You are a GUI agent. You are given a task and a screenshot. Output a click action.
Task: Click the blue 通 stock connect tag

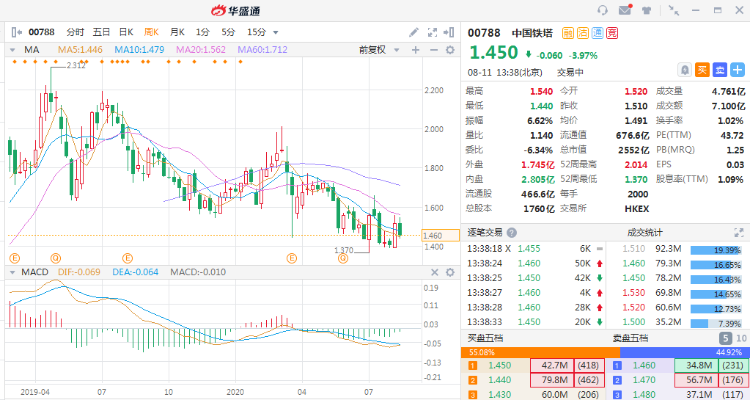tap(597, 33)
